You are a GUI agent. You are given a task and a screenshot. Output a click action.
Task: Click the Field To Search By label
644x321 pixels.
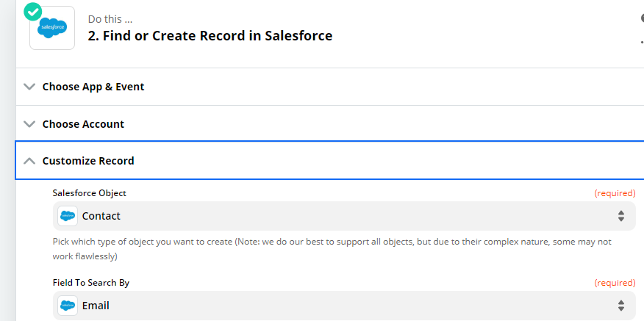pos(91,283)
